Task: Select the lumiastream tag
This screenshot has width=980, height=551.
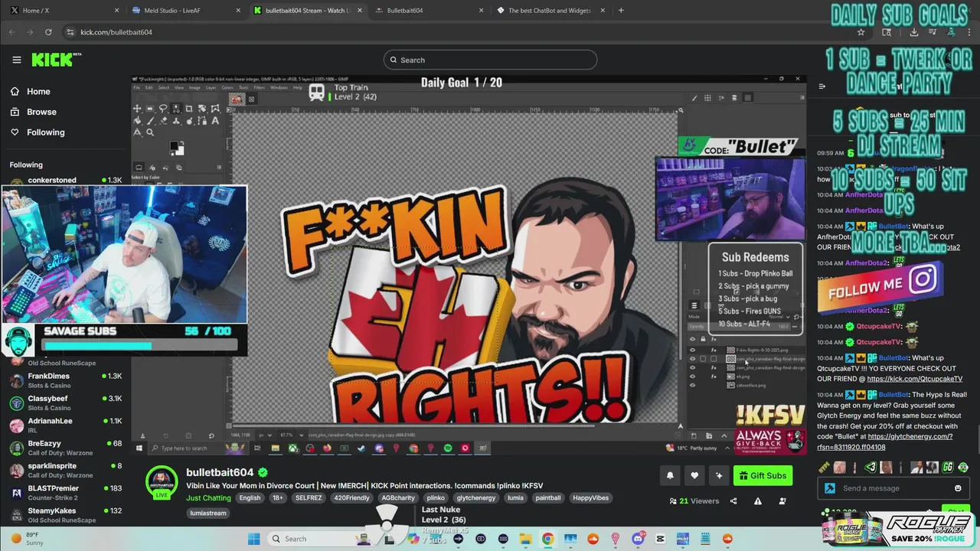Action: tap(208, 513)
